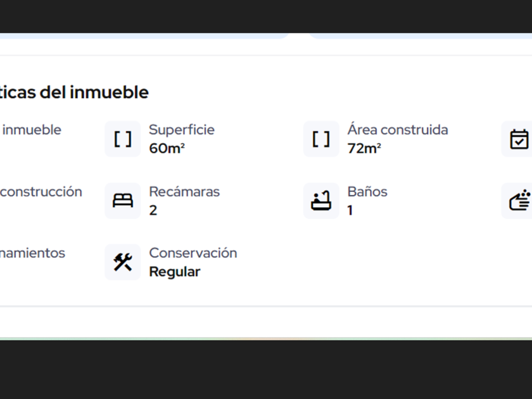
Task: Click the partially visible 'namientos' label
Action: pyautogui.click(x=32, y=253)
